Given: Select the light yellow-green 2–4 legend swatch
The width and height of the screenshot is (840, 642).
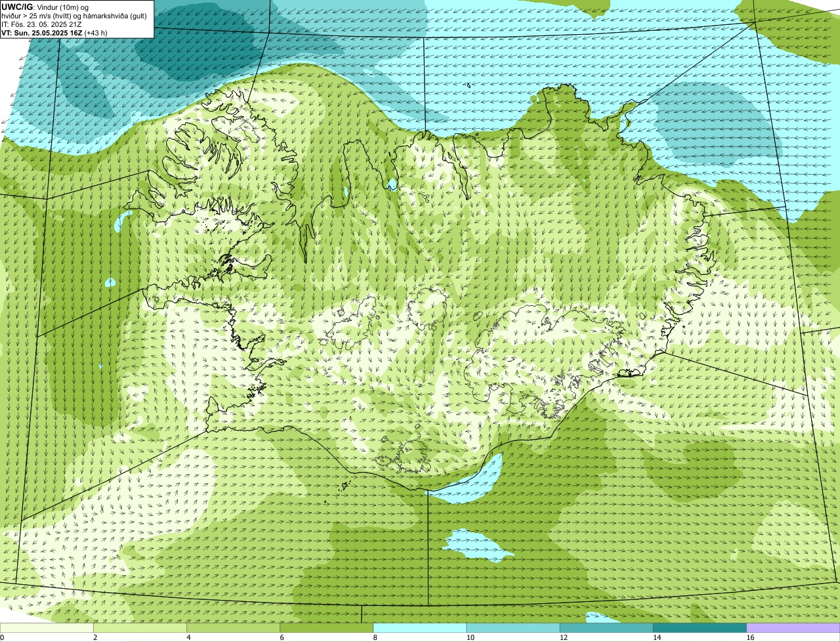Looking at the screenshot, I should click(140, 628).
